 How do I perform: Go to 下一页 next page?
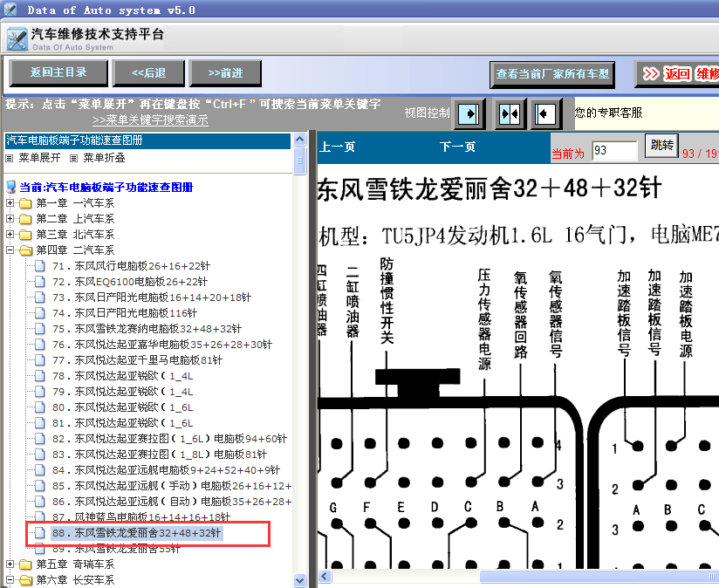pos(457,147)
